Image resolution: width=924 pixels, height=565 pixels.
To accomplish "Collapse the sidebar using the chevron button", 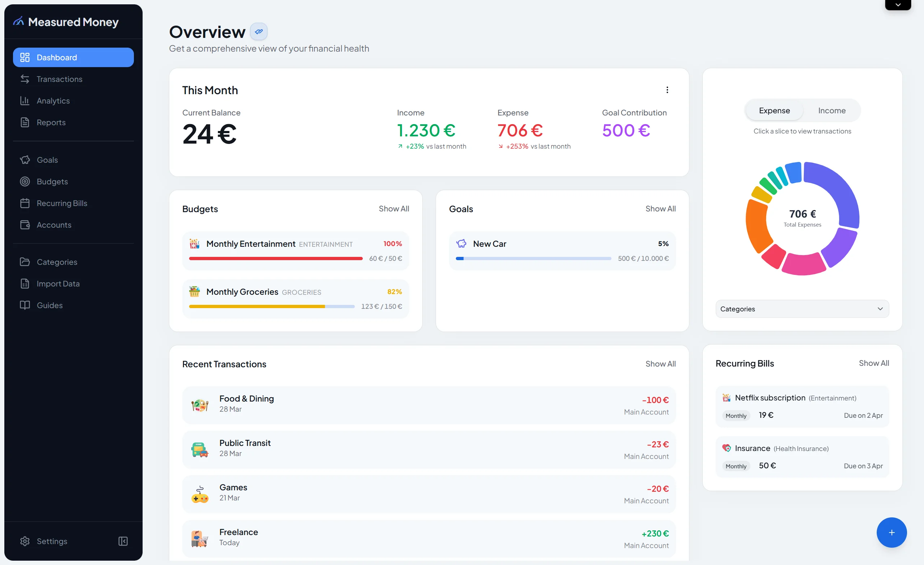I will (x=123, y=541).
